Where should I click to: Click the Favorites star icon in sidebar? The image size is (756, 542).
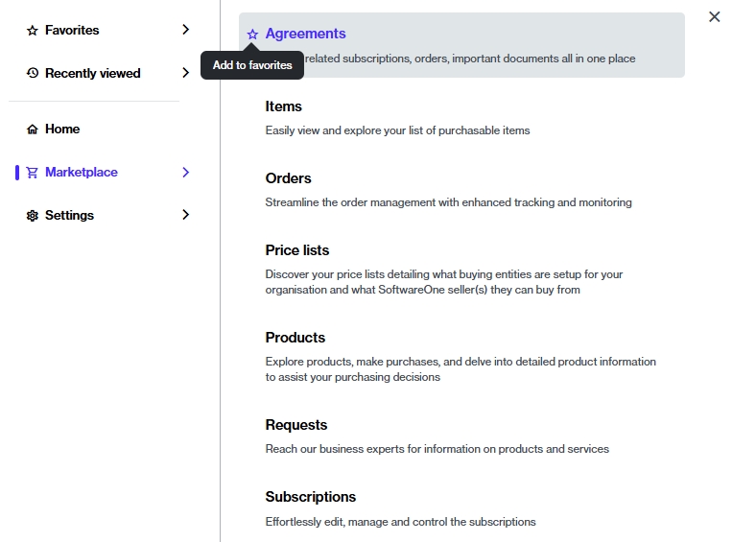pyautogui.click(x=33, y=31)
